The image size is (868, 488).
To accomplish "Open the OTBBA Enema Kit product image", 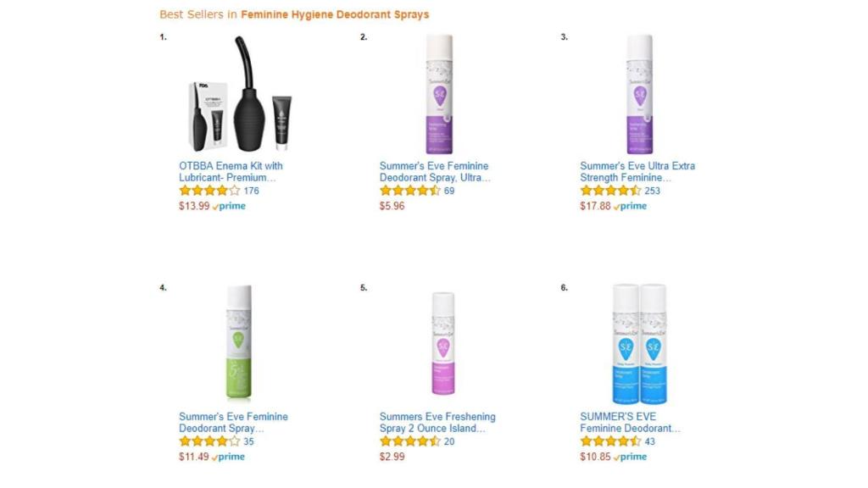I will pyautogui.click(x=239, y=94).
